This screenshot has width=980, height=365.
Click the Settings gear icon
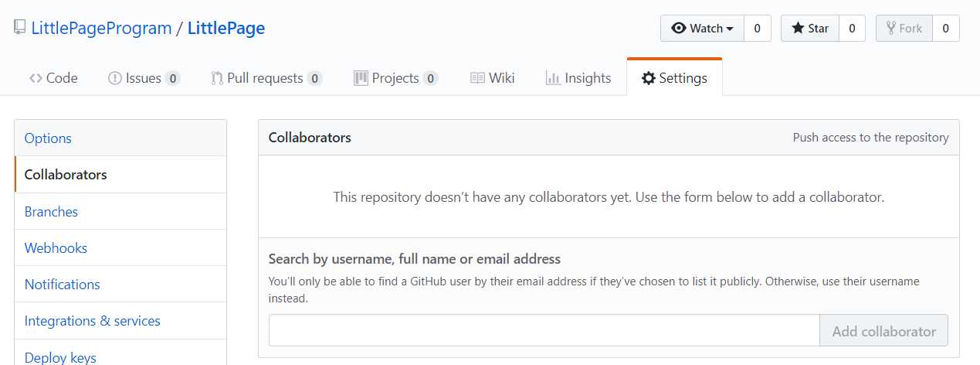click(x=649, y=78)
